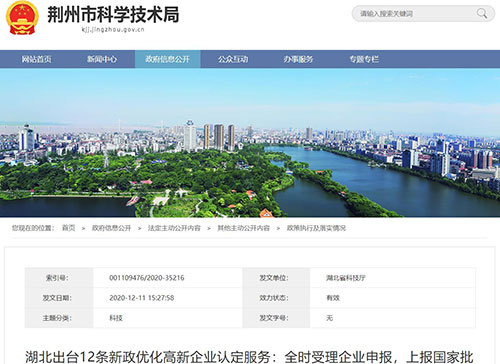Click the 发文日期 label cell

pyautogui.click(x=59, y=298)
